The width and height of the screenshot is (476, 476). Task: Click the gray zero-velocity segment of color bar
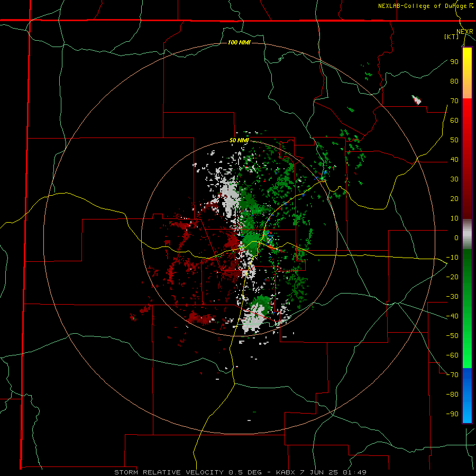tap(467, 234)
